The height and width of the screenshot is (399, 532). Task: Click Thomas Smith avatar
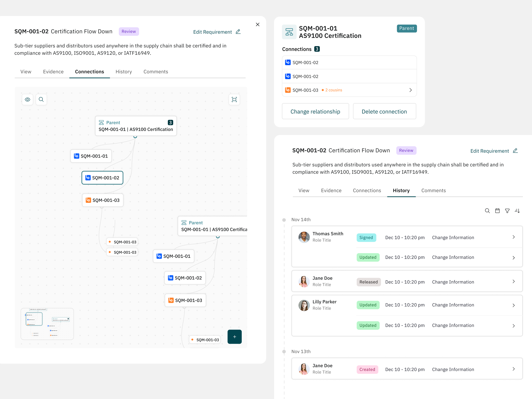[304, 237]
